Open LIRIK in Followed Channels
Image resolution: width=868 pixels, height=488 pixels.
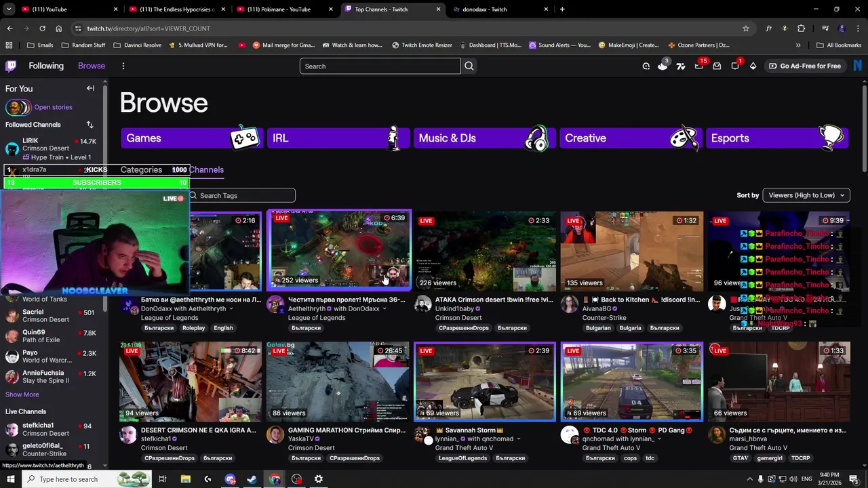coord(52,148)
